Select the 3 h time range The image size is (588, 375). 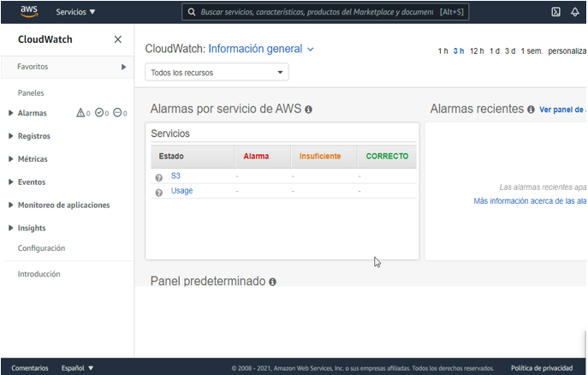459,51
